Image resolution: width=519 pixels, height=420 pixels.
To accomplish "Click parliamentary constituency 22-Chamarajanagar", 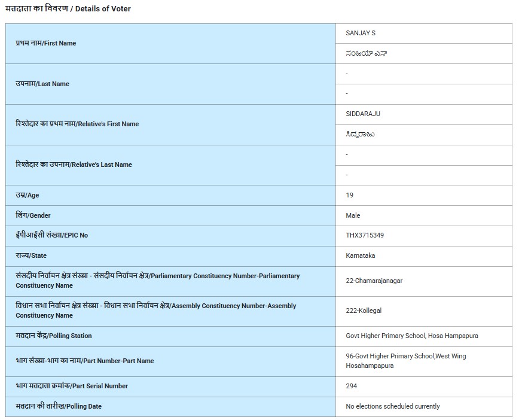I will pyautogui.click(x=374, y=281).
